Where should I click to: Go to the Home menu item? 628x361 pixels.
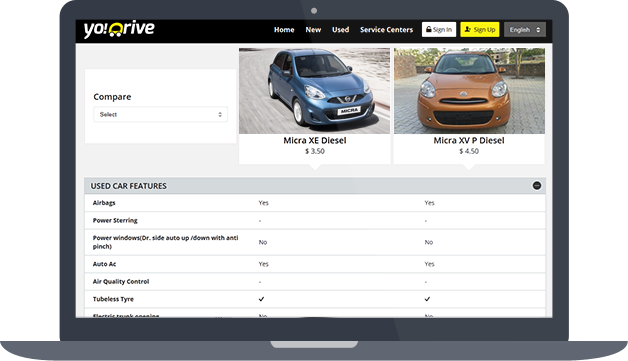click(x=284, y=30)
